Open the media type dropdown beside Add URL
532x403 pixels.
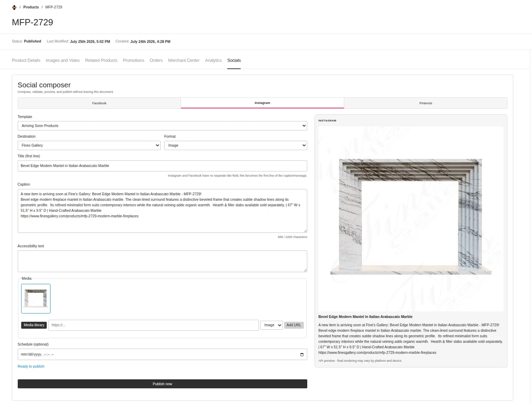click(x=271, y=325)
